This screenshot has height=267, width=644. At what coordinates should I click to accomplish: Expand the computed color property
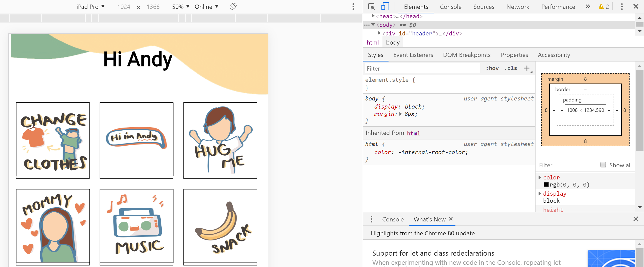click(540, 177)
